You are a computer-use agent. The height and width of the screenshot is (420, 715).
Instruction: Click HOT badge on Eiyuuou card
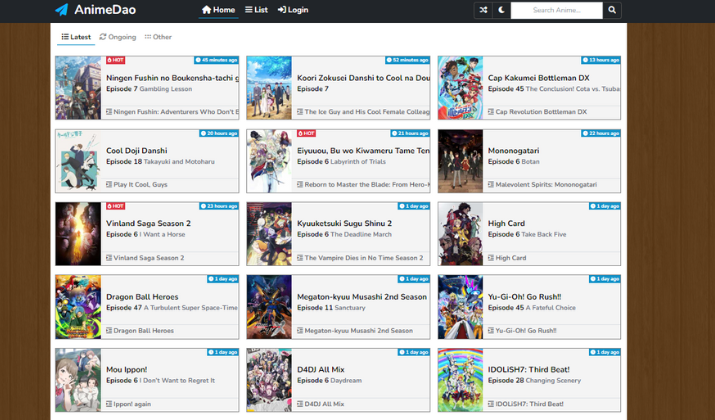coord(306,133)
